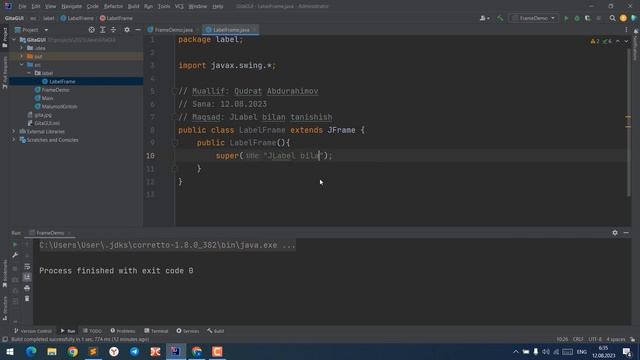Click Expand All icon in Project panel
The height and width of the screenshot is (360, 640).
coord(102,30)
